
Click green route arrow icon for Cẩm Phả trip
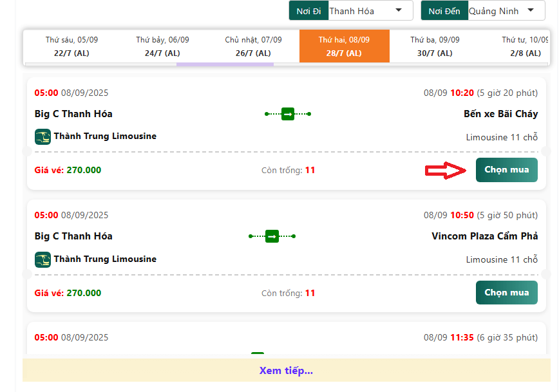point(272,236)
